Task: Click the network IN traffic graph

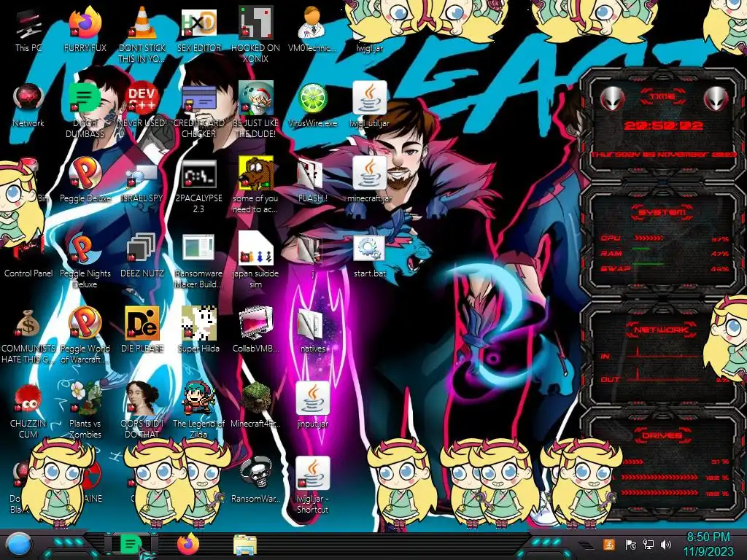Action: 661,353
